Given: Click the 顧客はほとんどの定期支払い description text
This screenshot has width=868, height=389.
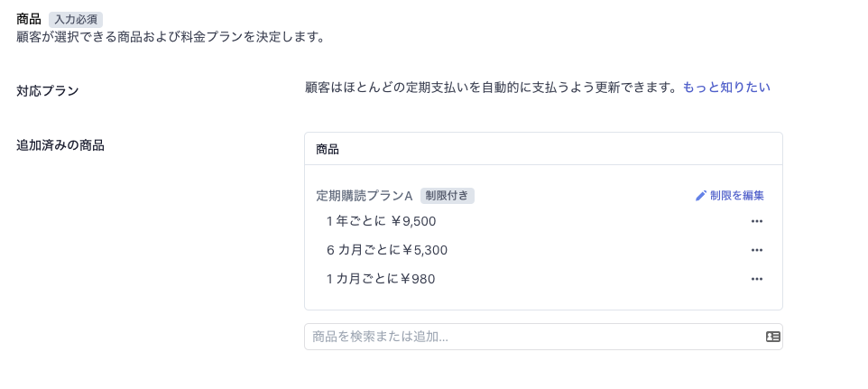Looking at the screenshot, I should [x=492, y=88].
